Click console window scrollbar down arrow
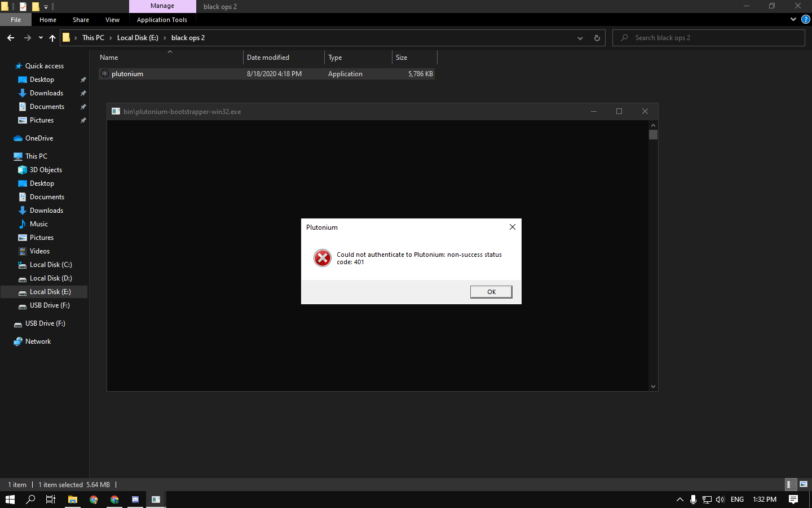This screenshot has width=812, height=508. click(x=653, y=387)
